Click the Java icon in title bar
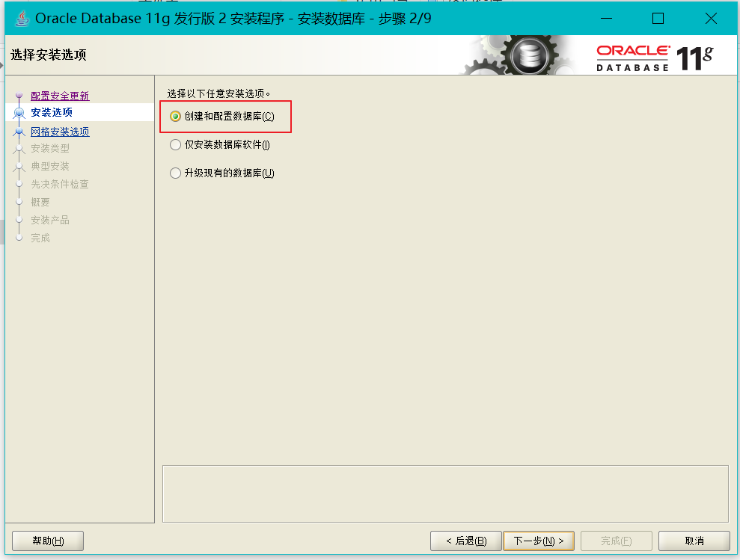Image resolution: width=740 pixels, height=560 pixels. [22, 19]
